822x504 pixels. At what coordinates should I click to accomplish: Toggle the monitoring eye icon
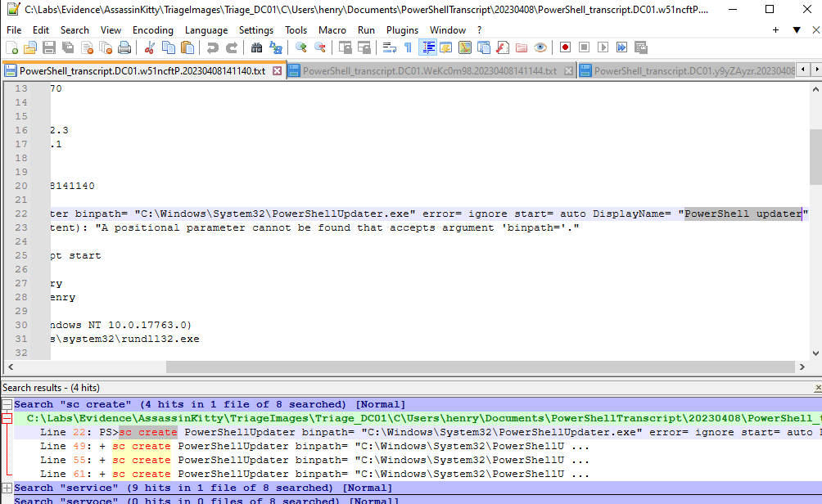540,48
